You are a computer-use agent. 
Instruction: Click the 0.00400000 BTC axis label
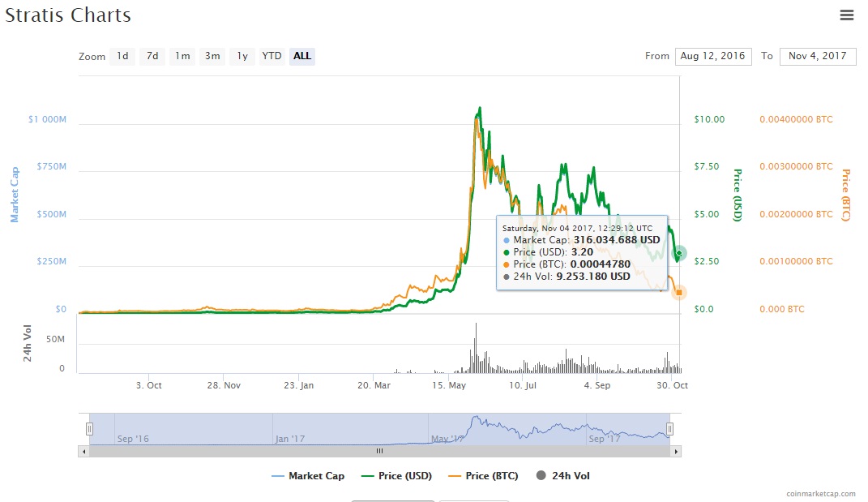point(796,119)
